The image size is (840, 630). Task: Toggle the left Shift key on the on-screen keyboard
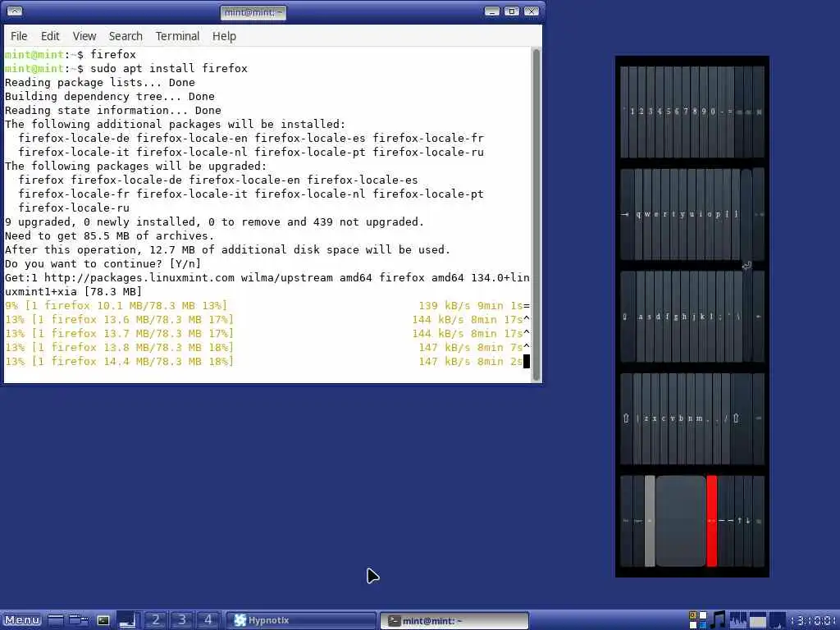(626, 418)
